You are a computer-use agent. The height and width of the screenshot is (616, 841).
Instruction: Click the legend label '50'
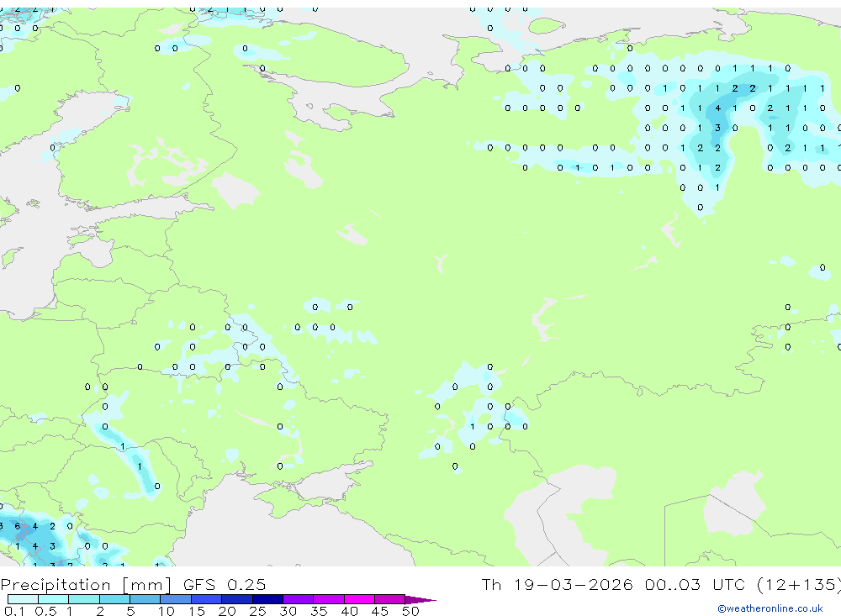[410, 611]
